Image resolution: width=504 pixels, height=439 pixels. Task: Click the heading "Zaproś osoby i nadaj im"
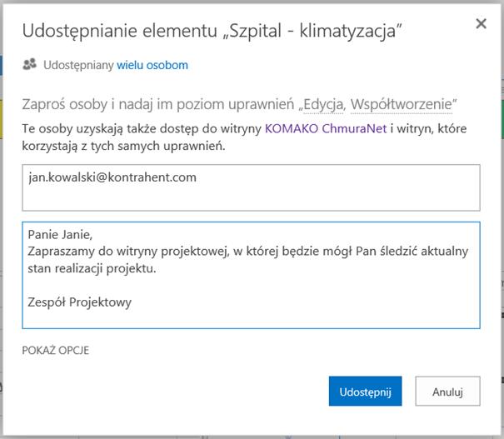(x=97, y=104)
